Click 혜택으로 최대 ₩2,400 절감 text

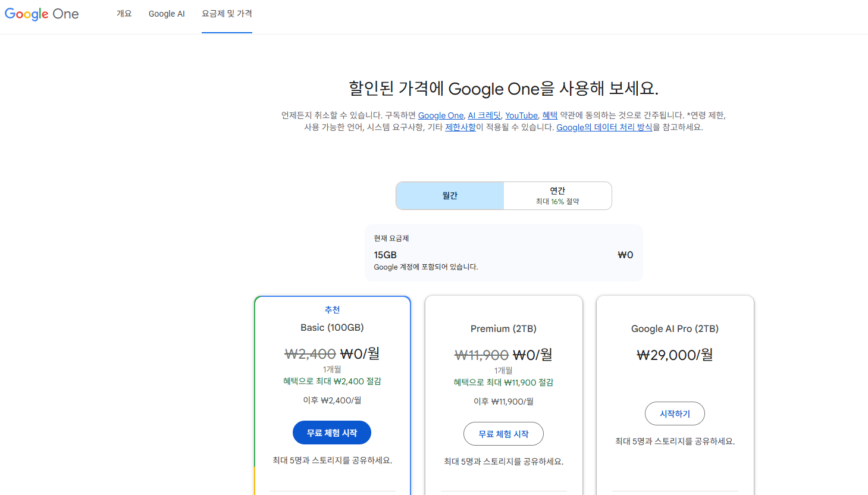pos(332,381)
